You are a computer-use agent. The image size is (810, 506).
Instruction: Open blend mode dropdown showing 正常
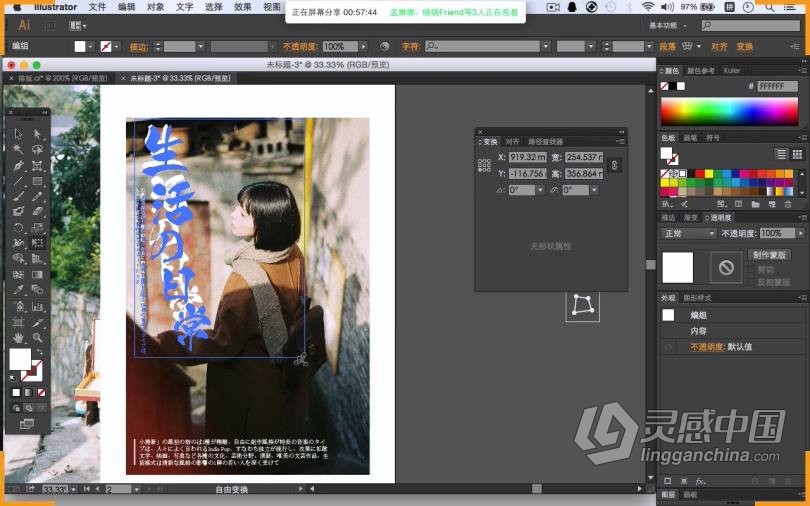pyautogui.click(x=689, y=233)
